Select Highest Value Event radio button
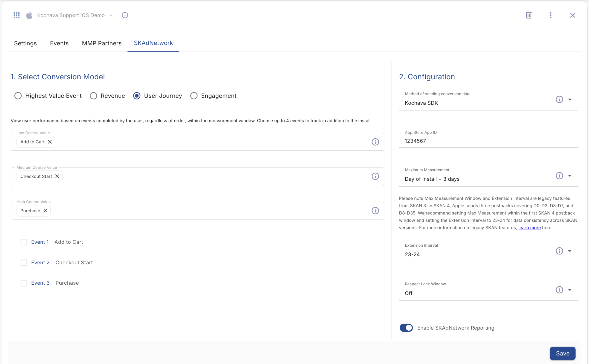Screen dimensions: 589x364 point(18,96)
